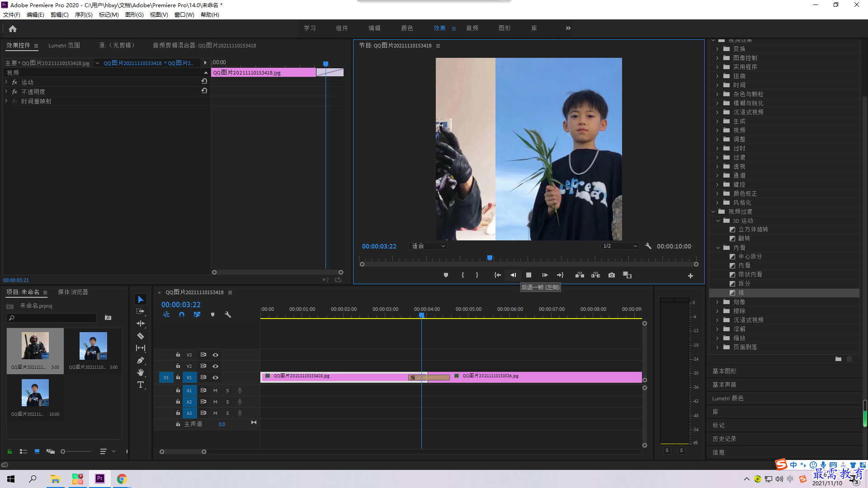This screenshot has width=868, height=488.
Task: Collapse the 3D 运动 folder
Action: 718,221
